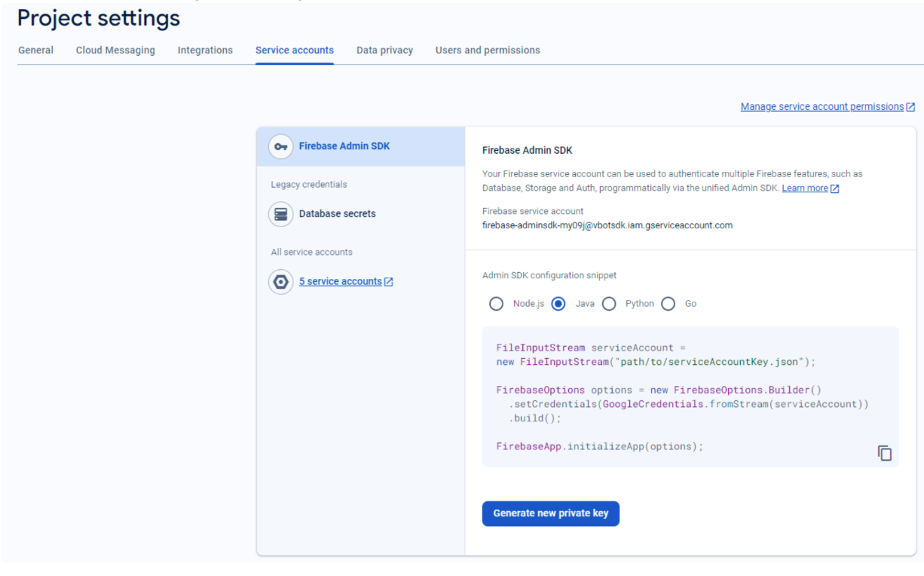
Task: Click external link icon next to 5 service accounts
Action: point(389,282)
